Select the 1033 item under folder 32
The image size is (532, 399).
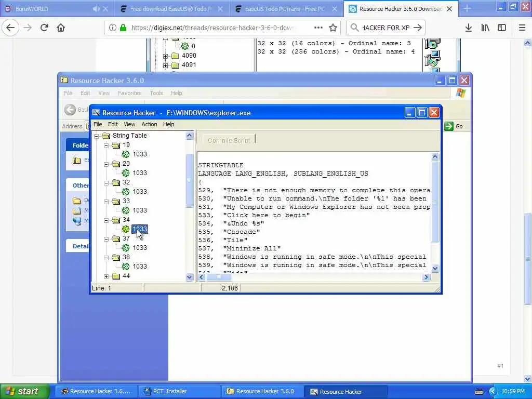140,191
